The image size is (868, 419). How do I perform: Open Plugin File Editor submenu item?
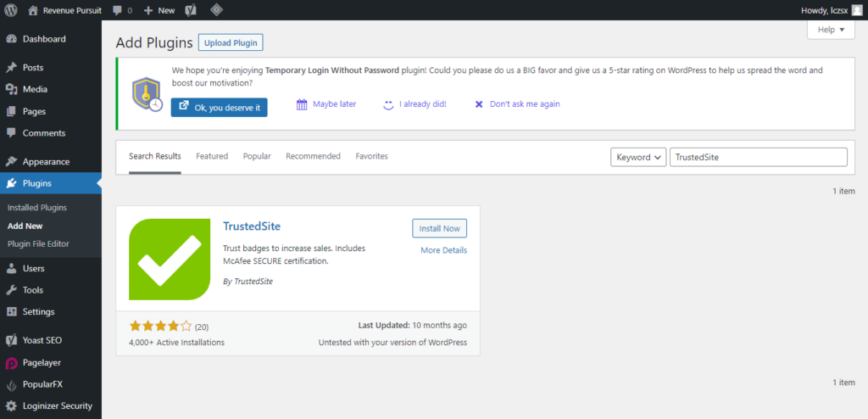tap(38, 244)
